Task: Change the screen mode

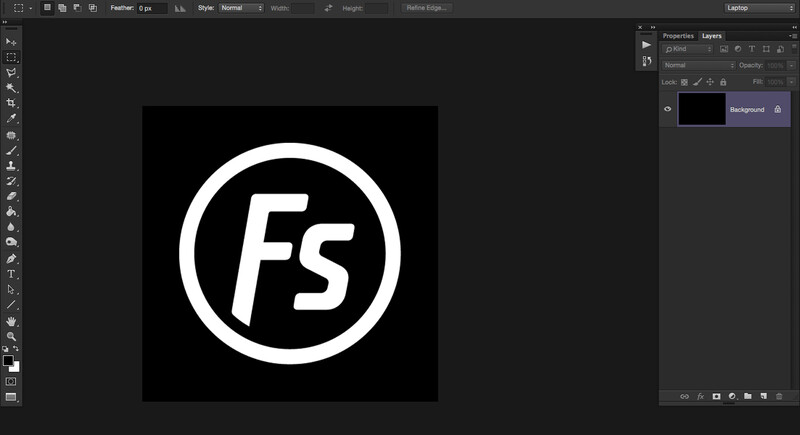Action: (11, 397)
